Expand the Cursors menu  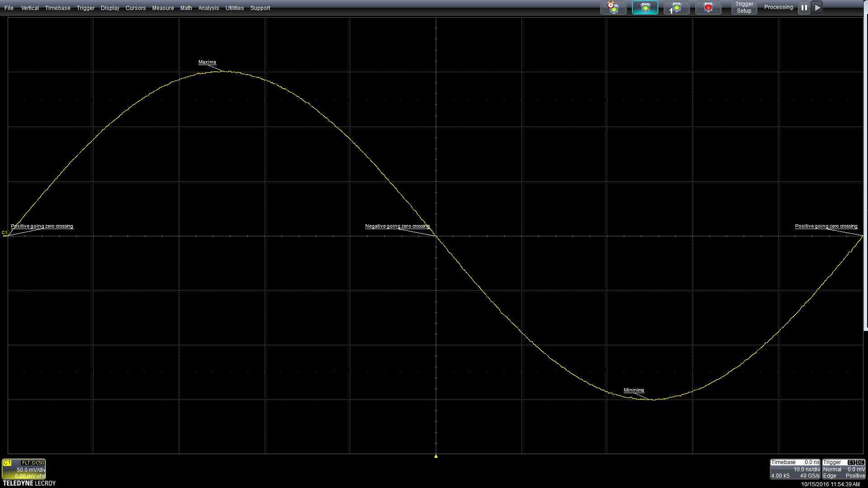tap(136, 8)
